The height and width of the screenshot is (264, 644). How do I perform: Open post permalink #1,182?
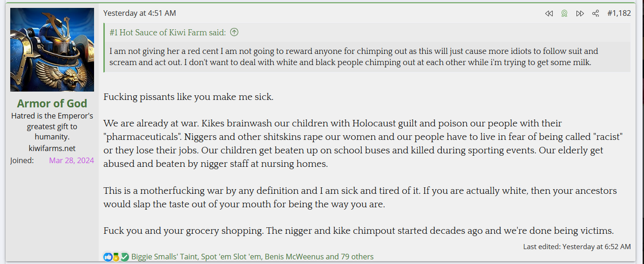(619, 13)
